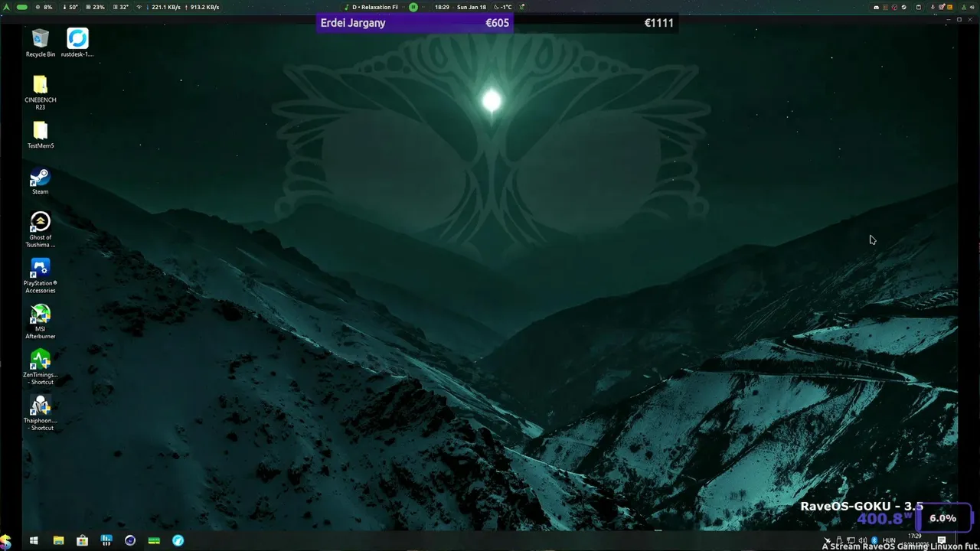Click the 'Erdei Jargany' overlay label
The image size is (980, 551).
[352, 23]
